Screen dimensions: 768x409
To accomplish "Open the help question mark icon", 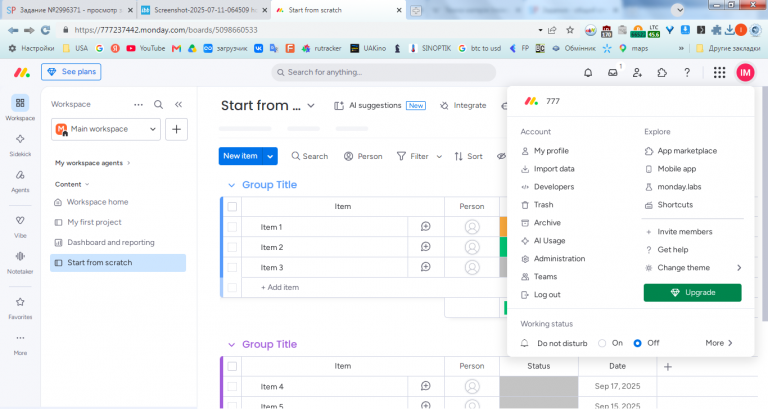I will [687, 72].
